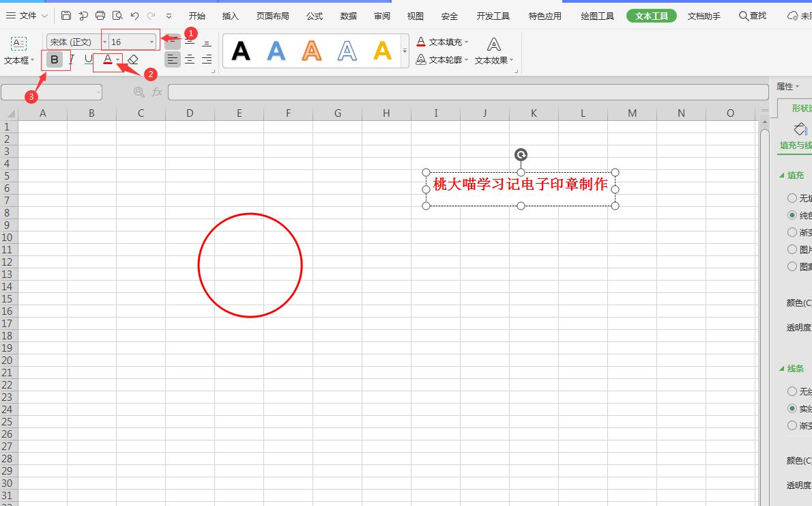Click the eraser clear formatting icon
This screenshot has height=506, width=812.
pyautogui.click(x=133, y=60)
